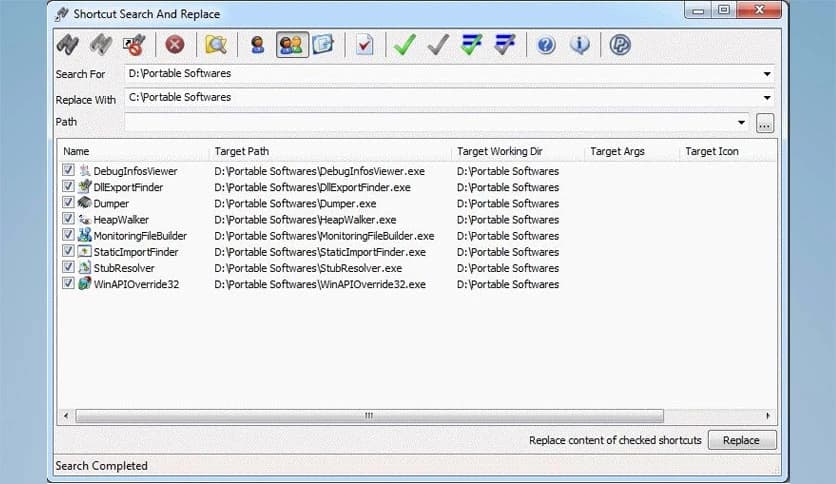
Task: Uncheck the DebugInfosViewer shortcut checkbox
Action: pos(68,171)
